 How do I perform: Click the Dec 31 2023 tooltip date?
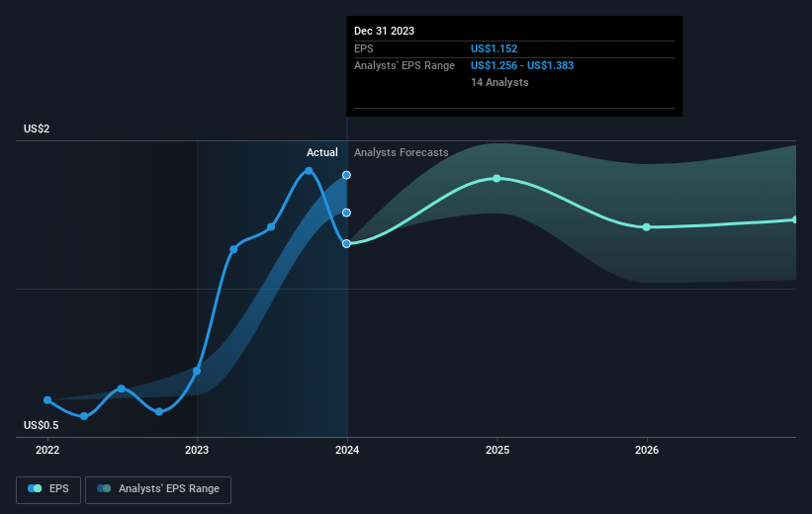[x=385, y=31]
